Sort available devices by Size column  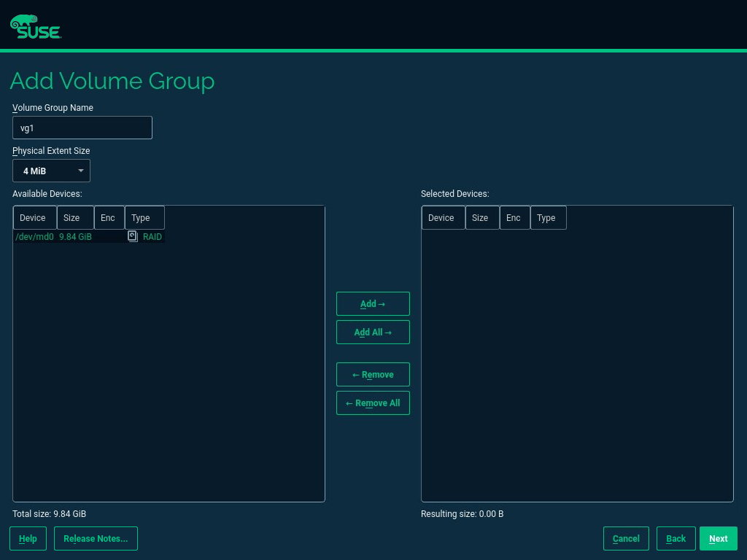[x=74, y=218]
